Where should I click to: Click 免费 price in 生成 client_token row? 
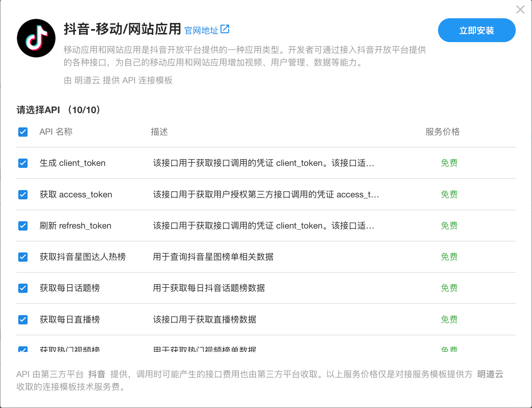449,163
